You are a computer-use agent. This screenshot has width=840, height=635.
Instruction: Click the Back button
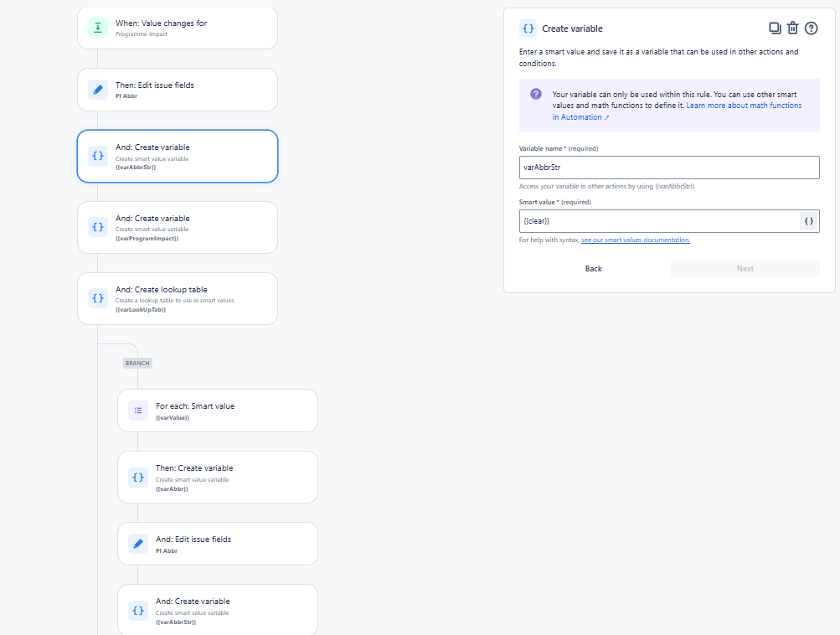(593, 268)
